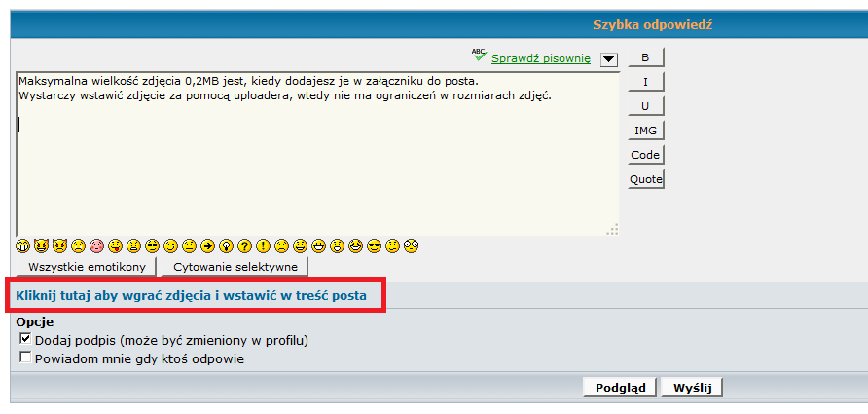Insert the pink blushing face emoticon
868x414 pixels.
click(97, 245)
